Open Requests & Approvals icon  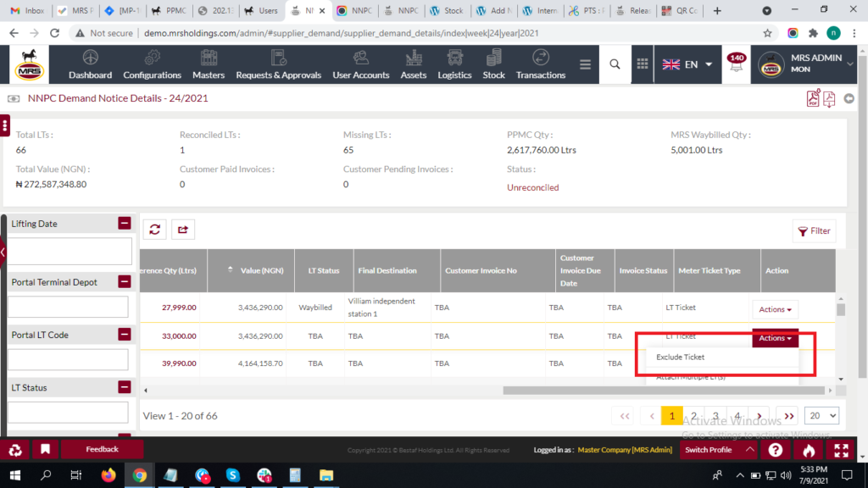[278, 58]
